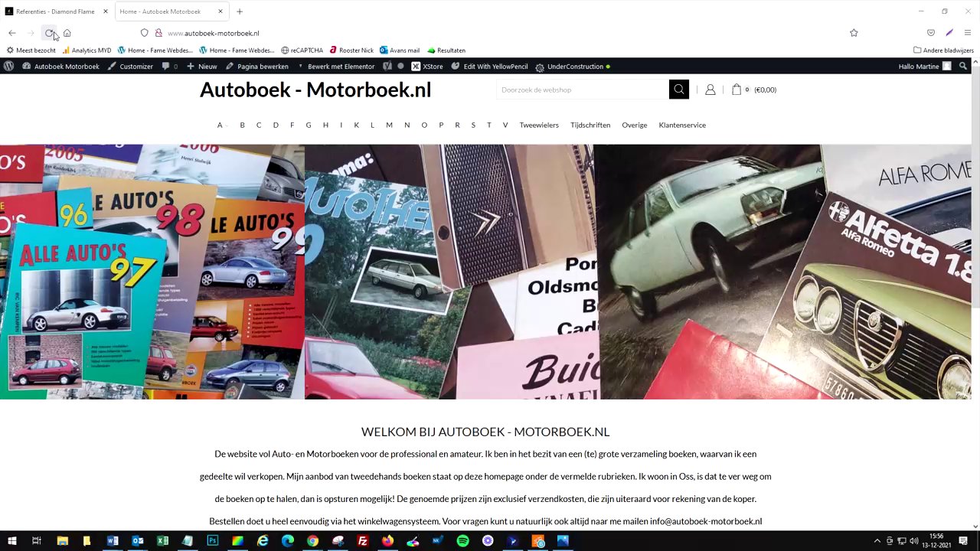This screenshot has height=551, width=980.
Task: Open UnderConstruction admin bar item
Action: tap(573, 67)
